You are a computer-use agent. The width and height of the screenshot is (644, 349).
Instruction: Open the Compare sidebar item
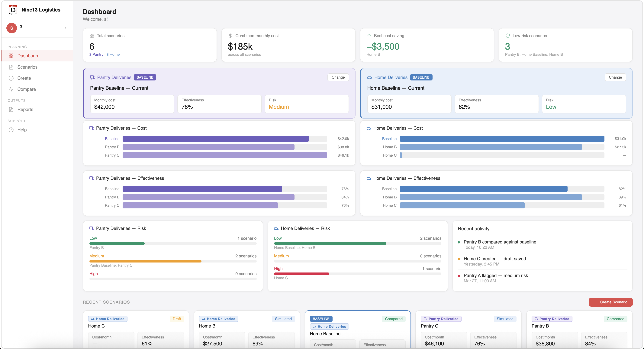37,89
